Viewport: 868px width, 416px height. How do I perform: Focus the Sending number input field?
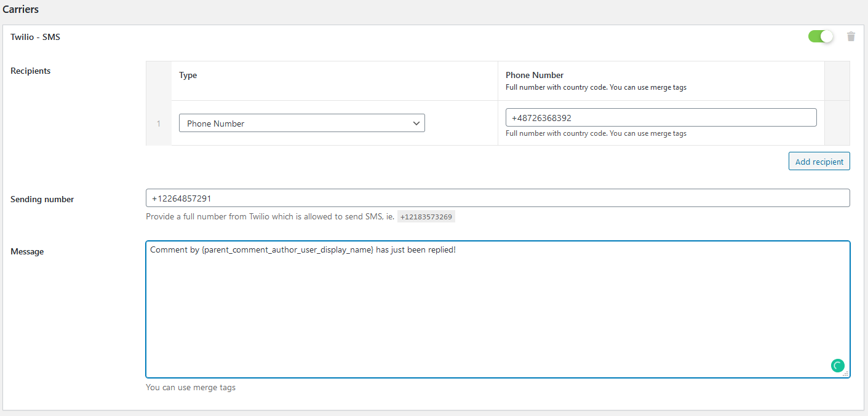[x=498, y=198]
